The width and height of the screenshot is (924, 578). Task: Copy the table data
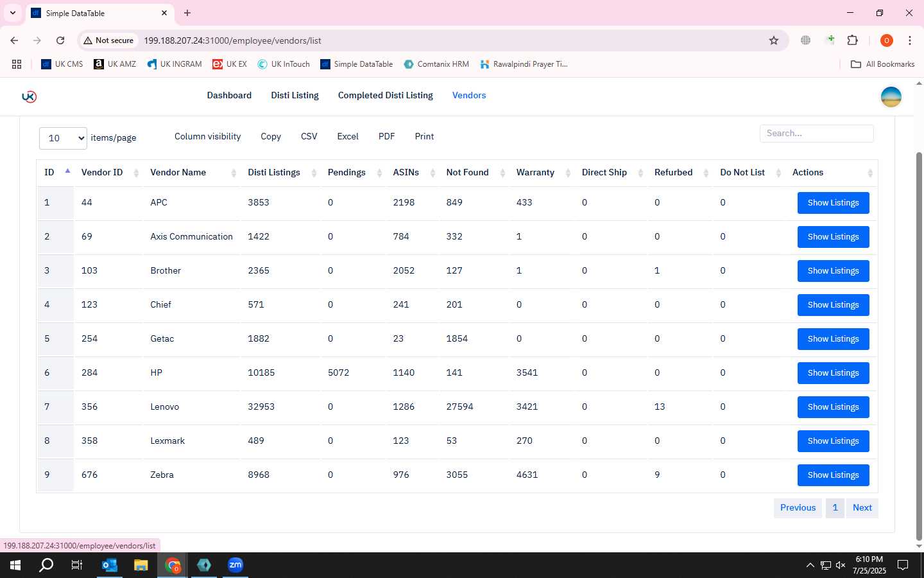pyautogui.click(x=271, y=137)
